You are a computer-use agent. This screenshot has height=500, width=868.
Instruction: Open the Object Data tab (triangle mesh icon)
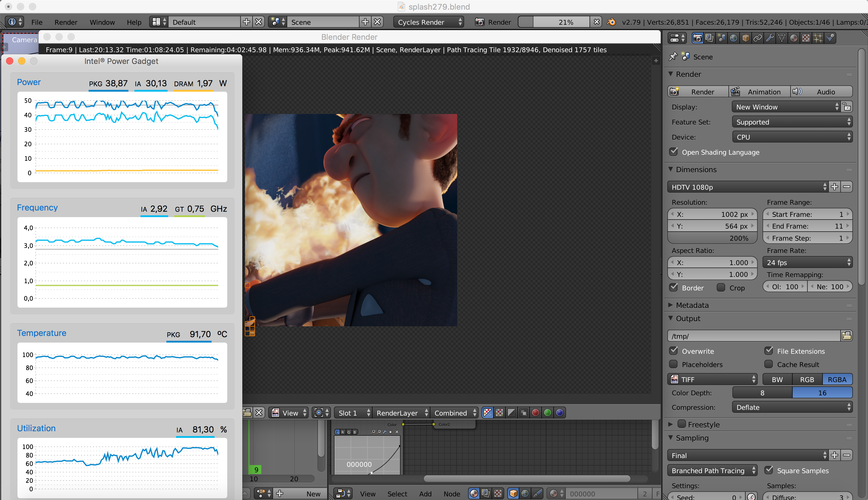[782, 38]
